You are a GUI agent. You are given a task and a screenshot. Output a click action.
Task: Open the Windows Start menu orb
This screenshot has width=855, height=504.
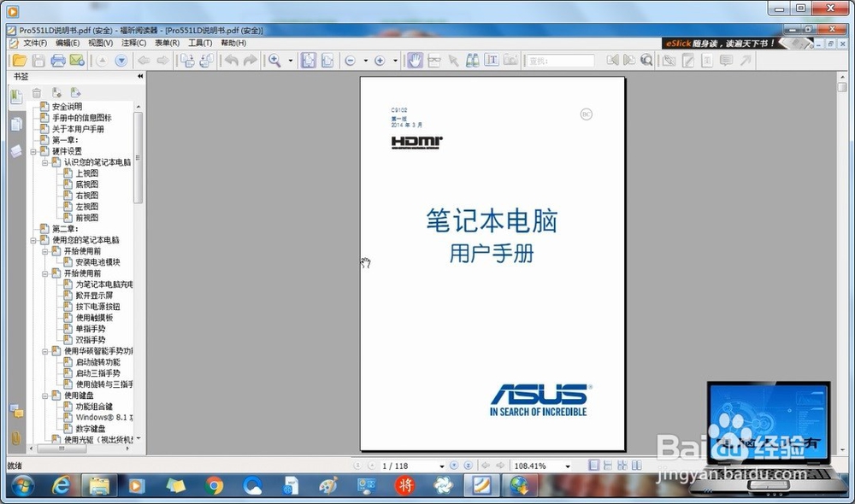pyautogui.click(x=22, y=485)
